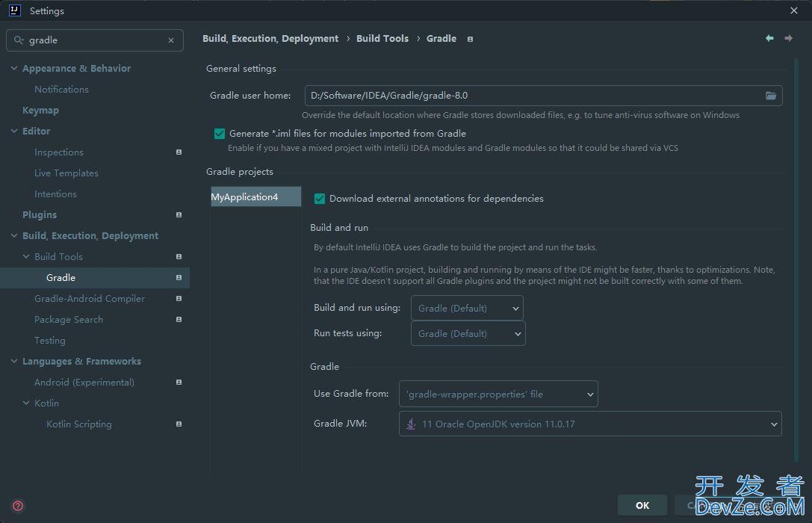Click Build, Execution, Deployment breadcrumb
The width and height of the screenshot is (812, 523).
tap(270, 39)
